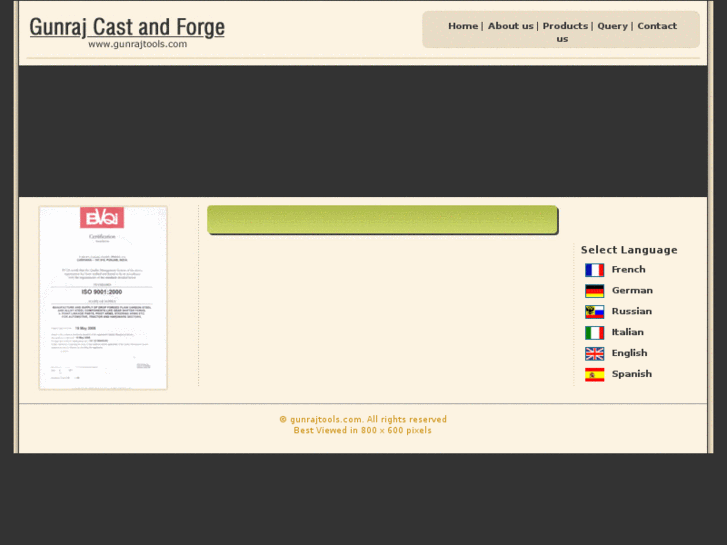The width and height of the screenshot is (727, 545).
Task: Go to the About us page
Action: tap(510, 26)
